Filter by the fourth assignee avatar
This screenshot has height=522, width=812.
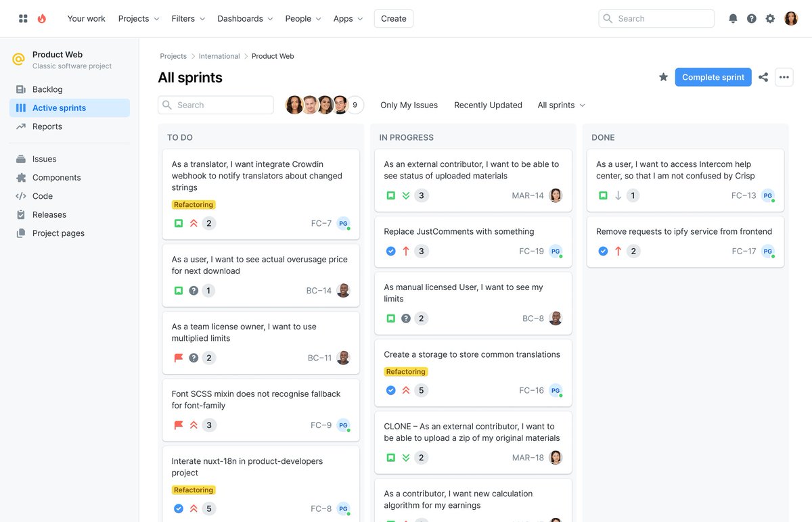pos(340,105)
